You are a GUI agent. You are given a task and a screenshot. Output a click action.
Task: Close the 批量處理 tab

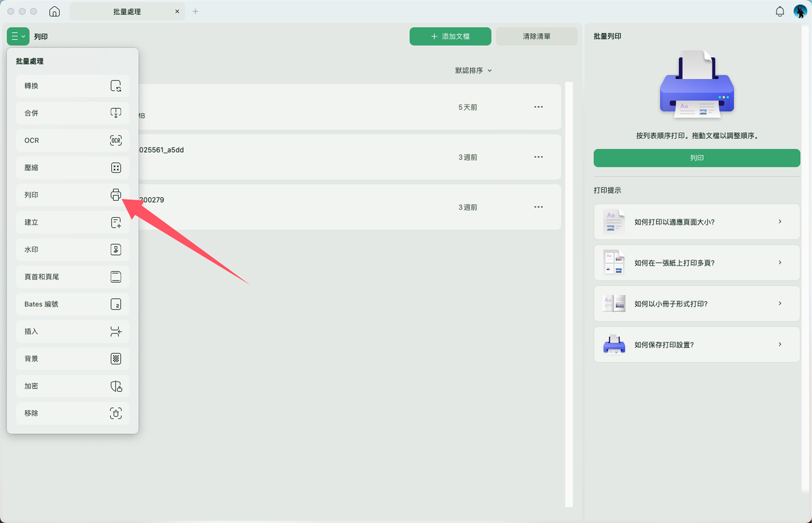click(177, 11)
